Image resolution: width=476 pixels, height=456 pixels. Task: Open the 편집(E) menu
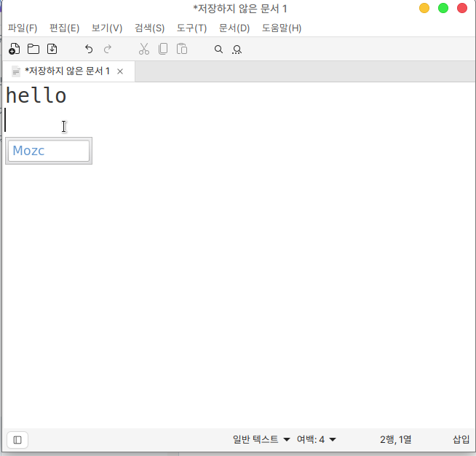coord(64,28)
